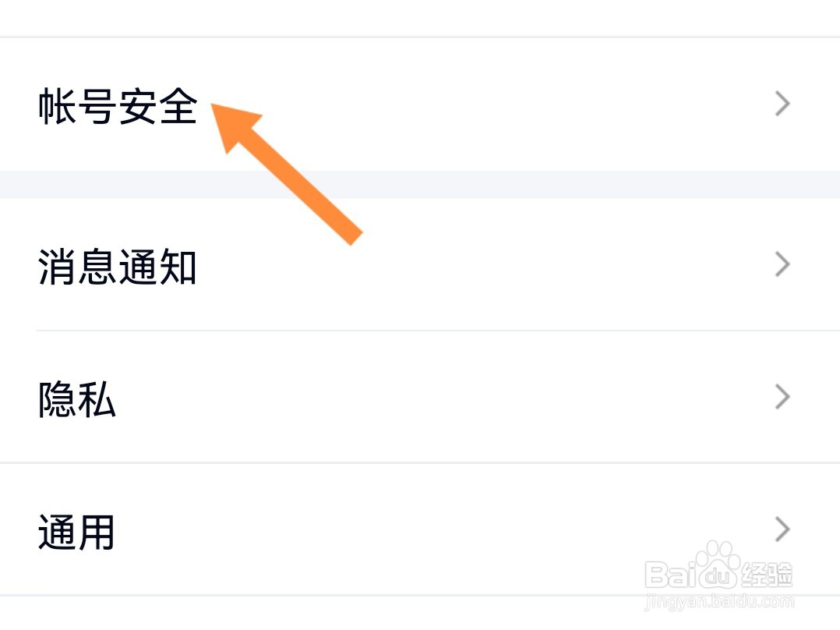Image resolution: width=840 pixels, height=630 pixels.
Task: Click the chevron next to 帐号安全
Action: pos(782,104)
